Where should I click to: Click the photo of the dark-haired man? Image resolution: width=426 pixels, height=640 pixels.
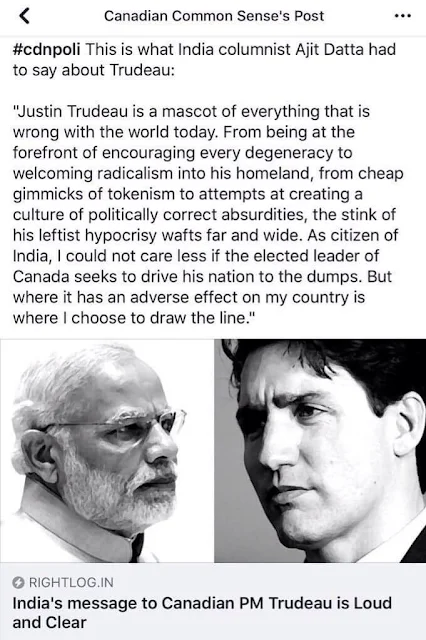coord(320,451)
